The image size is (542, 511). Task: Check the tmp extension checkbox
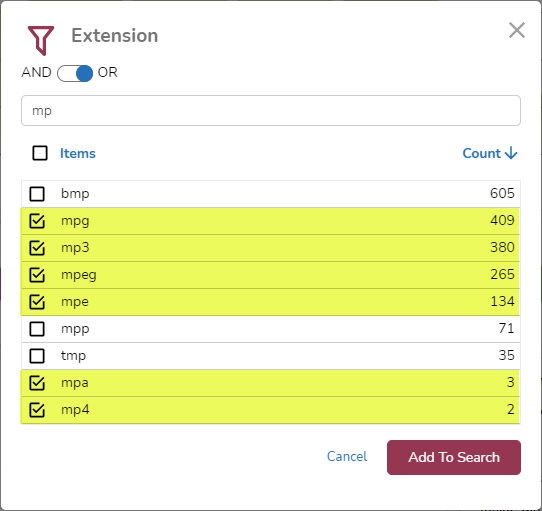pos(37,356)
